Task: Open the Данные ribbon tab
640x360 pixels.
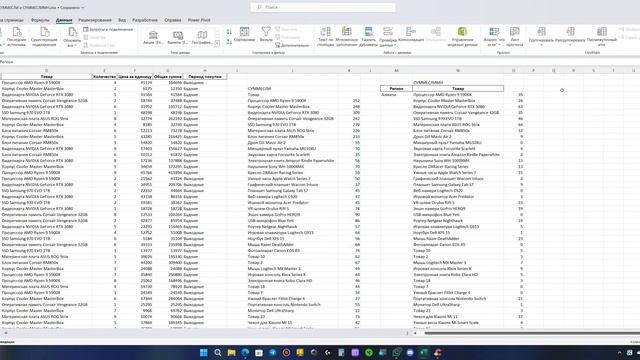Action: pyautogui.click(x=64, y=20)
